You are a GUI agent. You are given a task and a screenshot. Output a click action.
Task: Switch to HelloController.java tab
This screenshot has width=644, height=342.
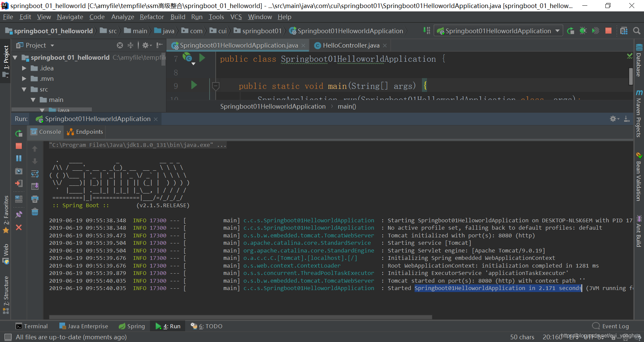(x=351, y=45)
